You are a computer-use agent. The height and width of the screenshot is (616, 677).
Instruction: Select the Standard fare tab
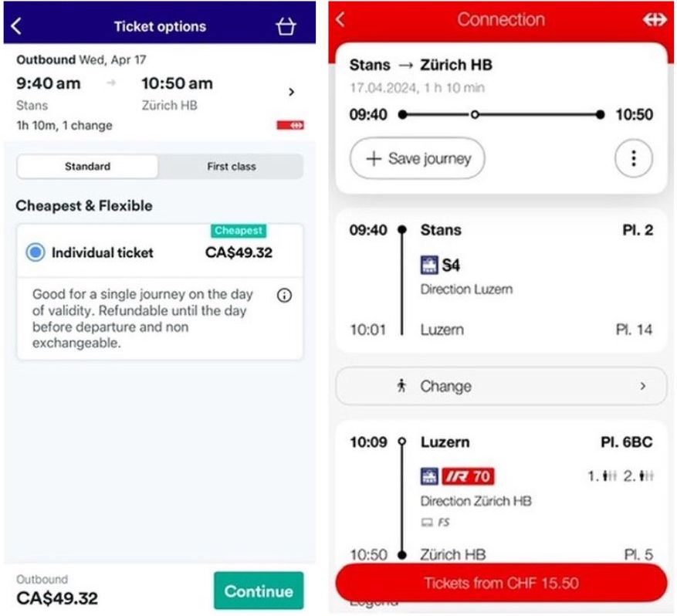pos(88,166)
